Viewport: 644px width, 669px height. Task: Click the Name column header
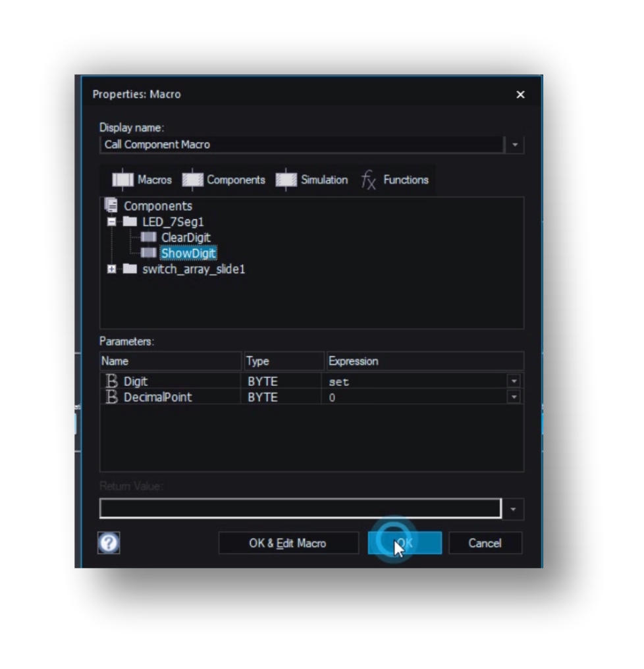coord(171,361)
